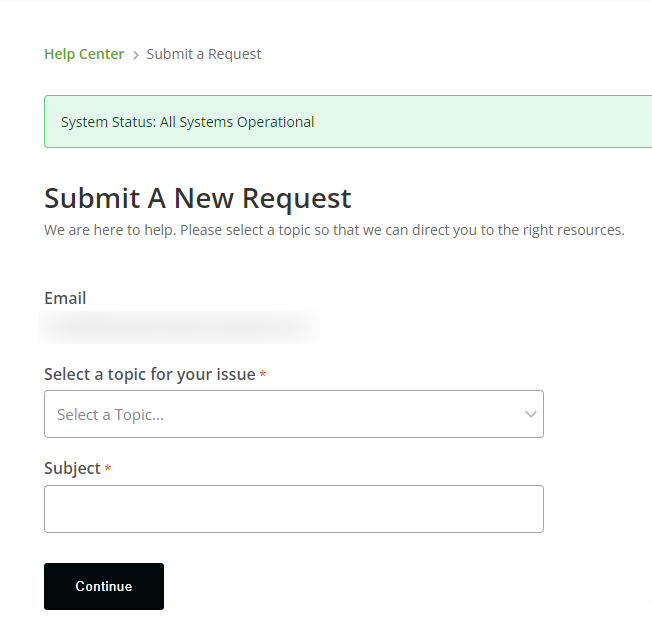This screenshot has height=633, width=652.
Task: Select the Submit a Request breadcrumb
Action: (x=204, y=54)
